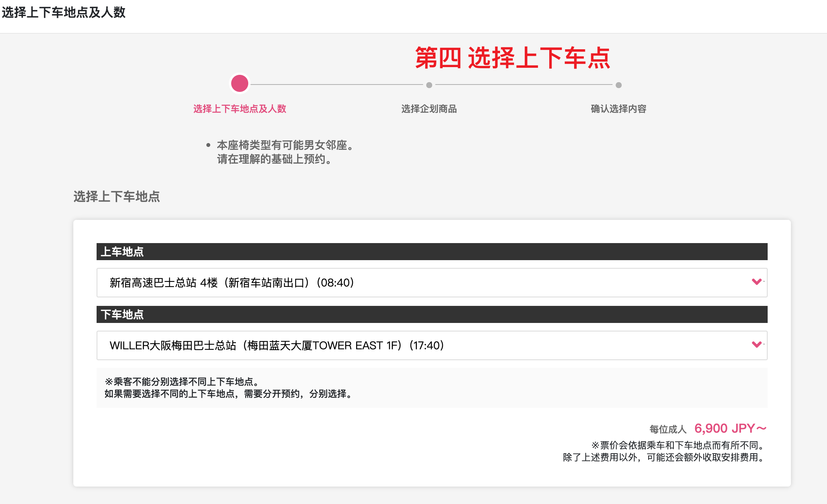Click the page title 选择上下车地点及人数 at top
This screenshot has width=827, height=504.
pos(64,12)
